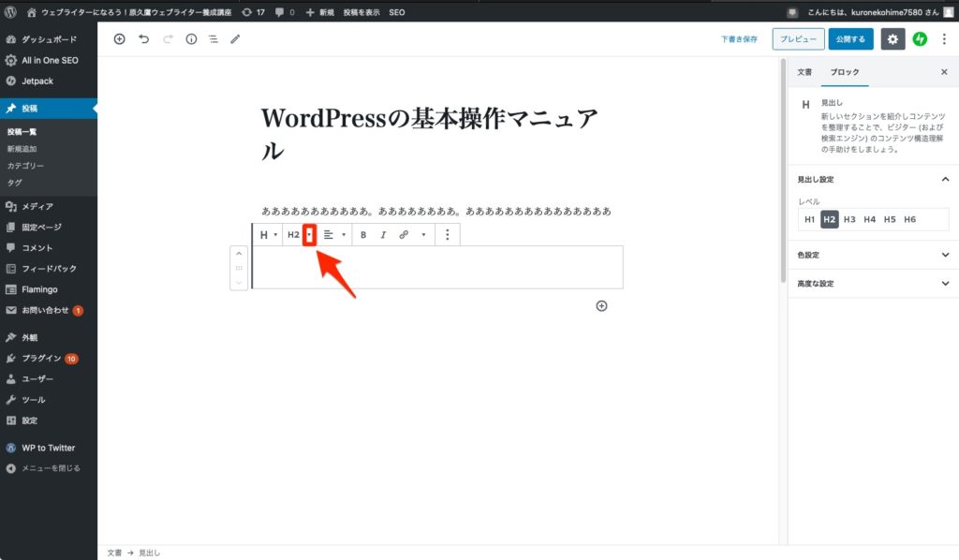The height and width of the screenshot is (560, 959).
Task: Open the block navigation list icon
Action: pos(213,39)
